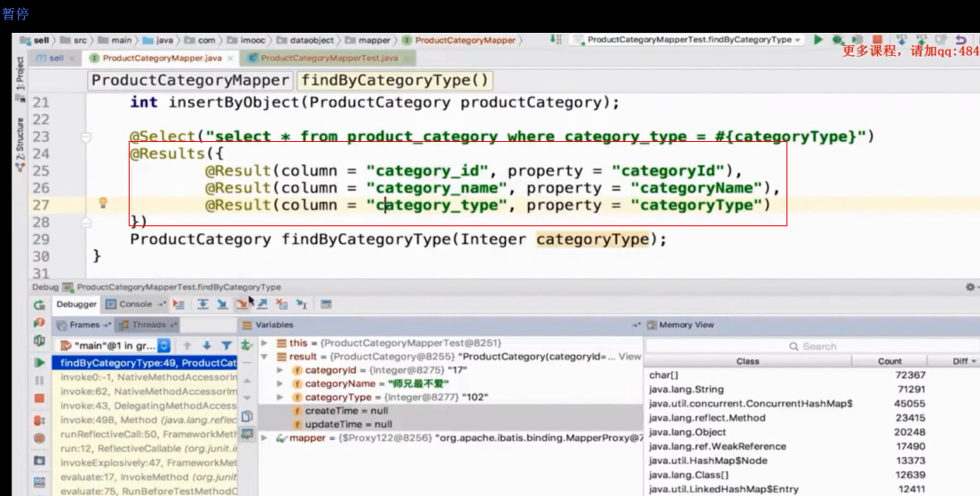This screenshot has height=496, width=980.
Task: Commit changes via VCS up-arrow icon
Action: coord(921,39)
